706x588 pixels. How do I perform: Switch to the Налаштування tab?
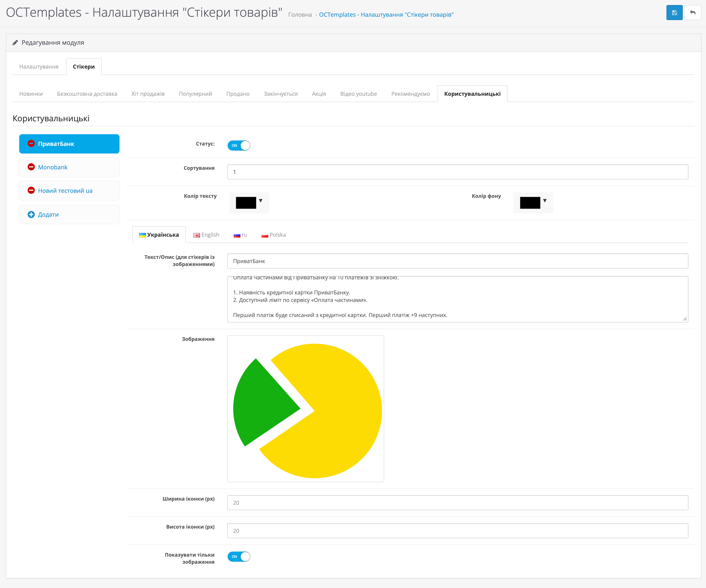[x=39, y=66]
